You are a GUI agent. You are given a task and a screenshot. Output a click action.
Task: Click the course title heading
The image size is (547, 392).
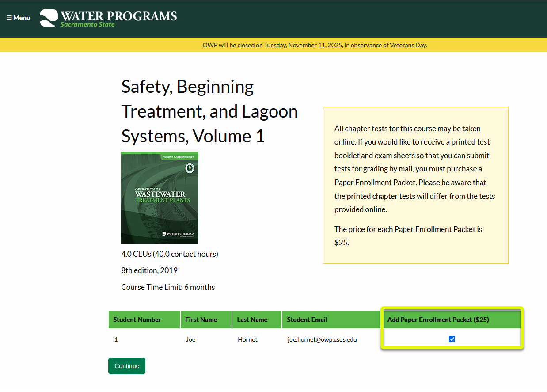click(x=209, y=111)
